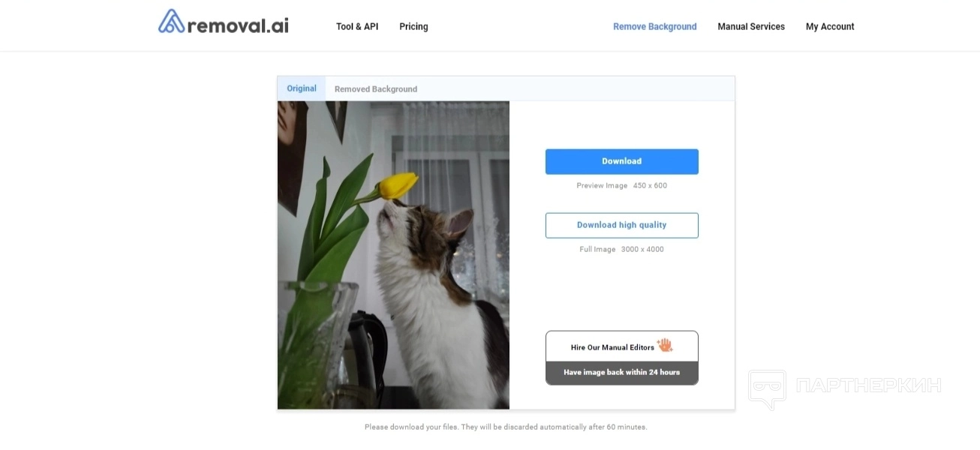Click the waving hand icon beside Manual Editors
Screen dimensions: 980x450
click(x=665, y=346)
